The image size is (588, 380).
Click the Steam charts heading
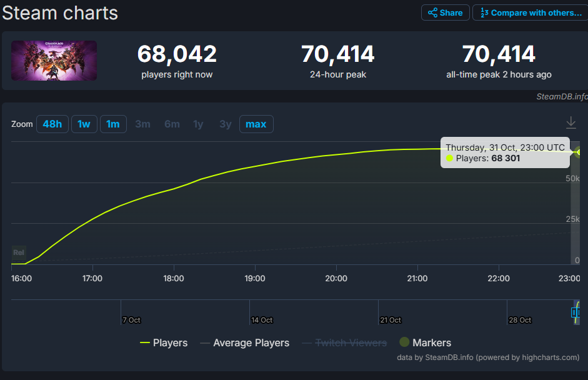coord(60,13)
